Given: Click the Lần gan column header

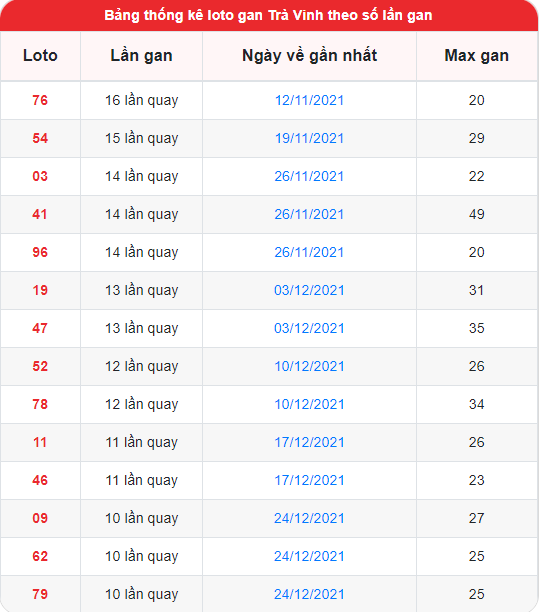Looking at the screenshot, I should [x=141, y=55].
